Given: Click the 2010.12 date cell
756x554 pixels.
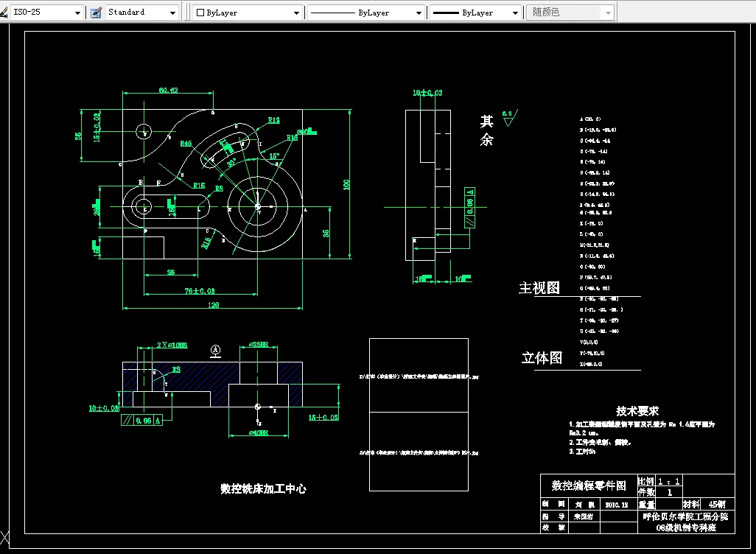Looking at the screenshot, I should [x=617, y=505].
